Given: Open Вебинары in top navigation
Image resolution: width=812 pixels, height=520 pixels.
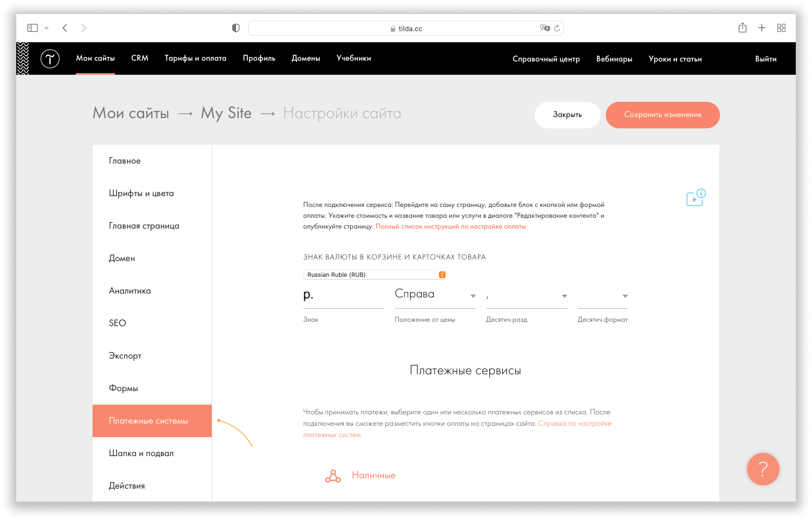Looking at the screenshot, I should tap(614, 59).
